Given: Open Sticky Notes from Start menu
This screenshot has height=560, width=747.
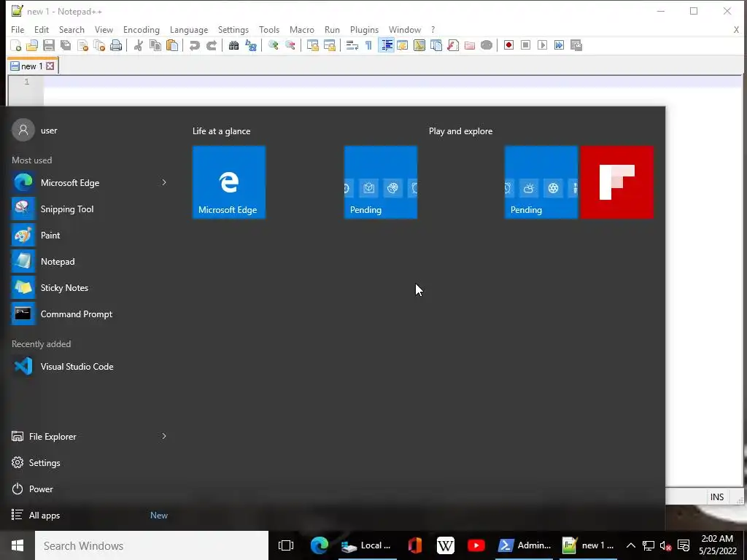Looking at the screenshot, I should pos(64,287).
